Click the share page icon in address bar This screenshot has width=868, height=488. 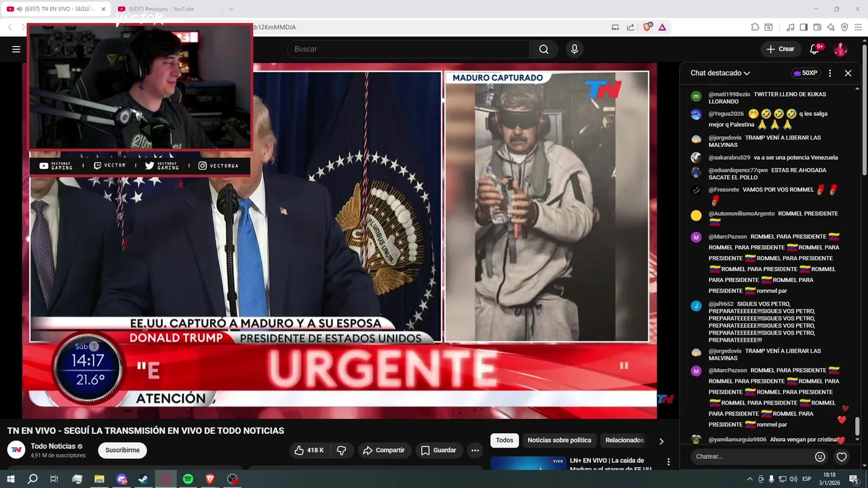(x=631, y=27)
